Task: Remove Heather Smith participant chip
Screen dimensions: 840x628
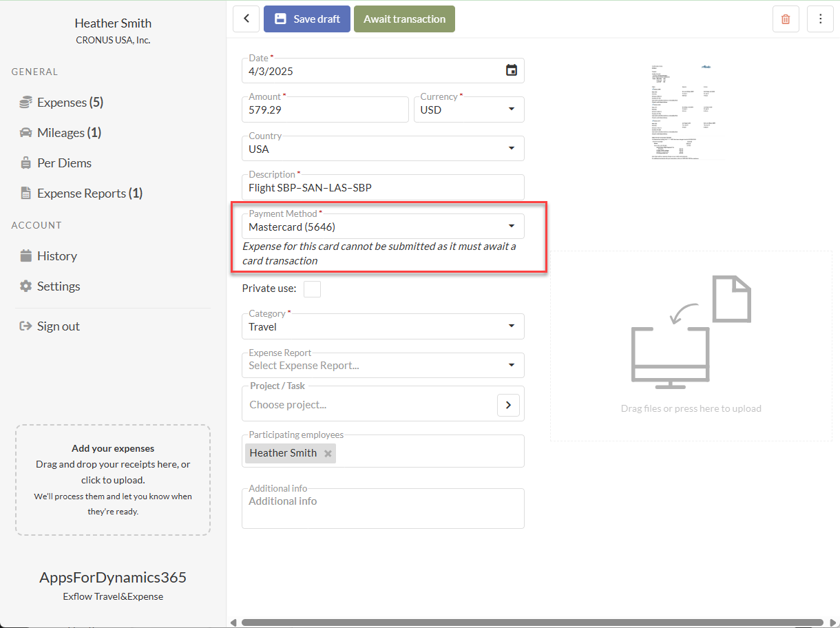Action: pyautogui.click(x=328, y=453)
